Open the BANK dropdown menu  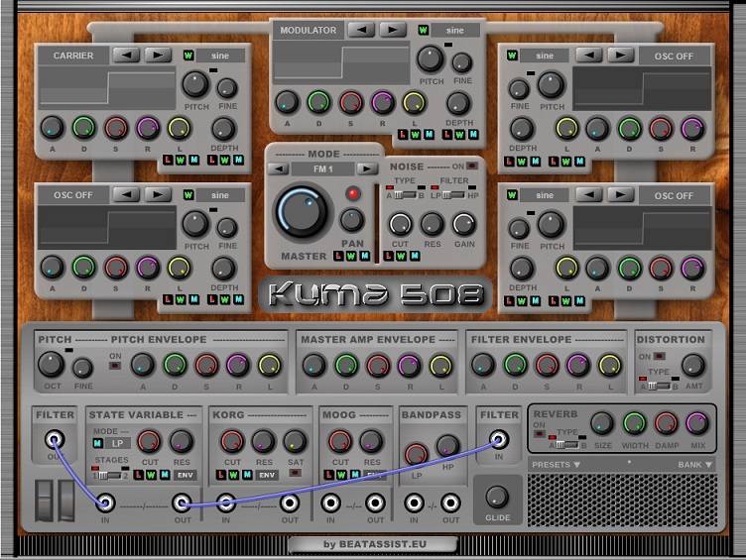(x=694, y=464)
